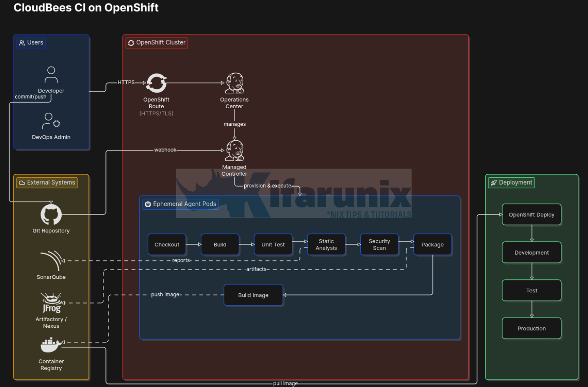
Task: Click the 'push image' edge label
Action: pos(165,294)
